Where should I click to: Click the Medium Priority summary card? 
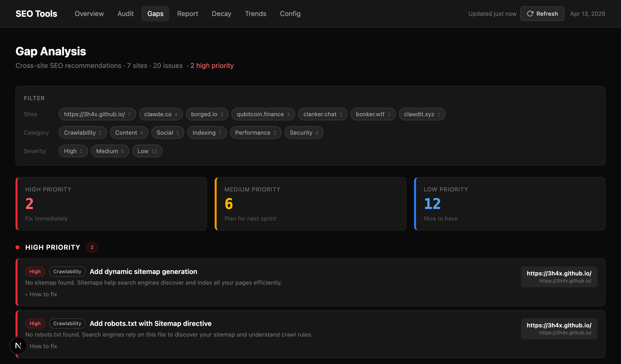coord(310,204)
